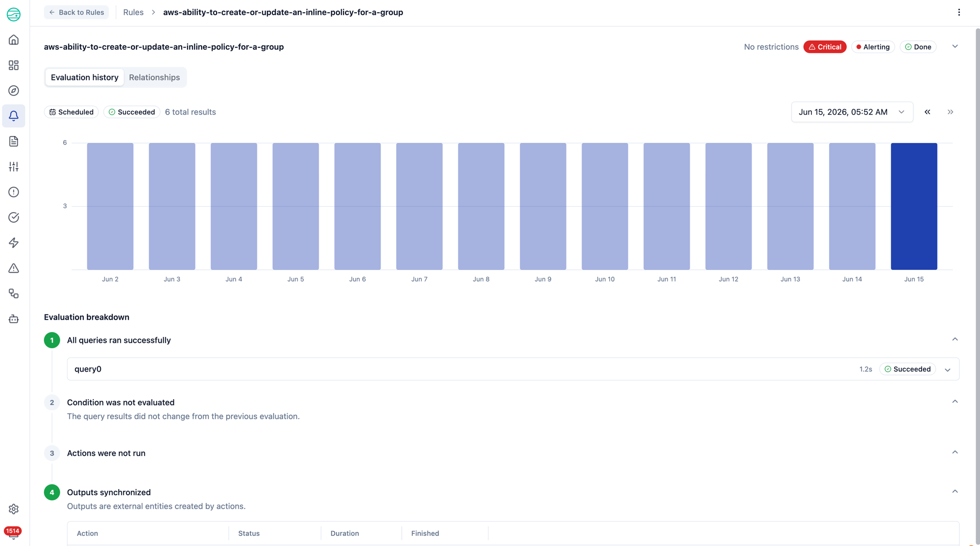The image size is (980, 546).
Task: Select the Jun 9 bar in chart
Action: [543, 206]
